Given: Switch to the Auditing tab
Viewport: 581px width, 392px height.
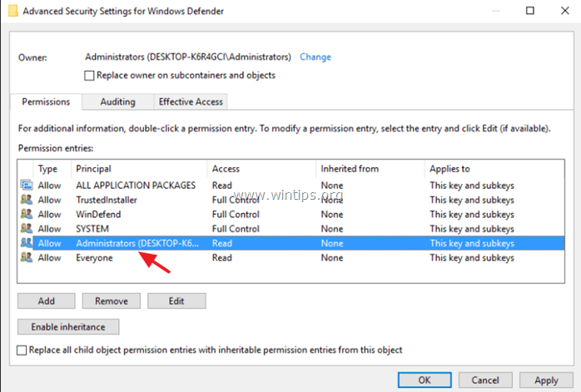Looking at the screenshot, I should [x=118, y=102].
